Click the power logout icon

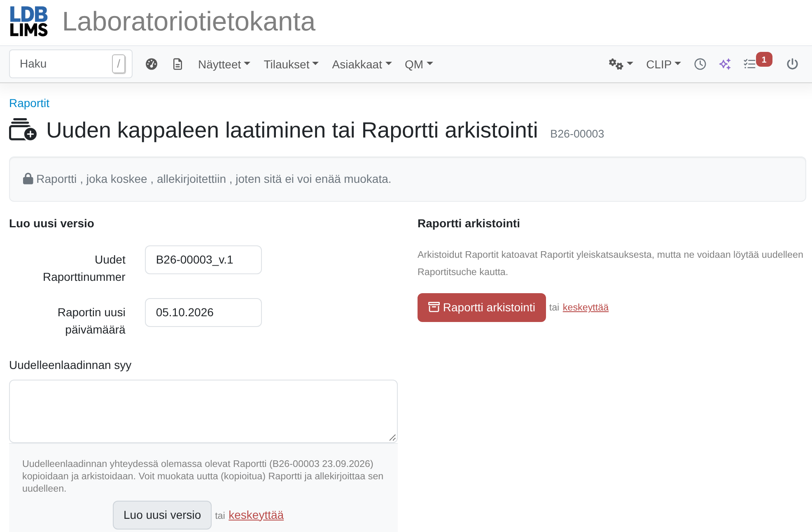tap(792, 64)
